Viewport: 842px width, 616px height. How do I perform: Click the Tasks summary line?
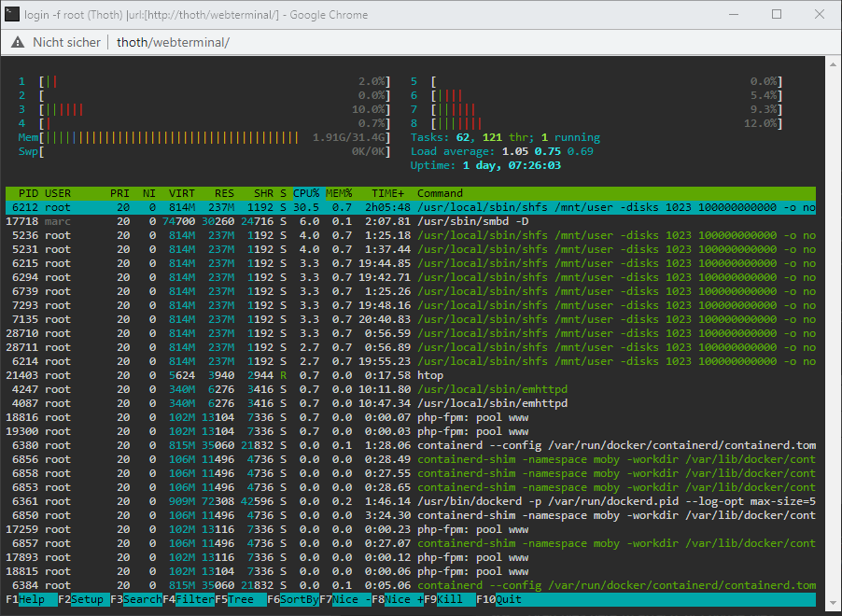(505, 137)
